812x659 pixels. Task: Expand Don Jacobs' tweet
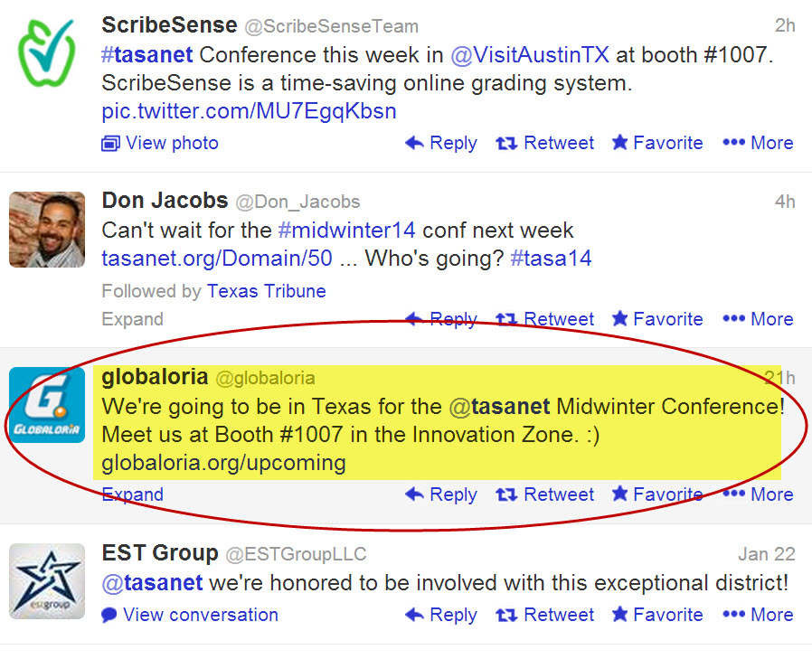(133, 319)
